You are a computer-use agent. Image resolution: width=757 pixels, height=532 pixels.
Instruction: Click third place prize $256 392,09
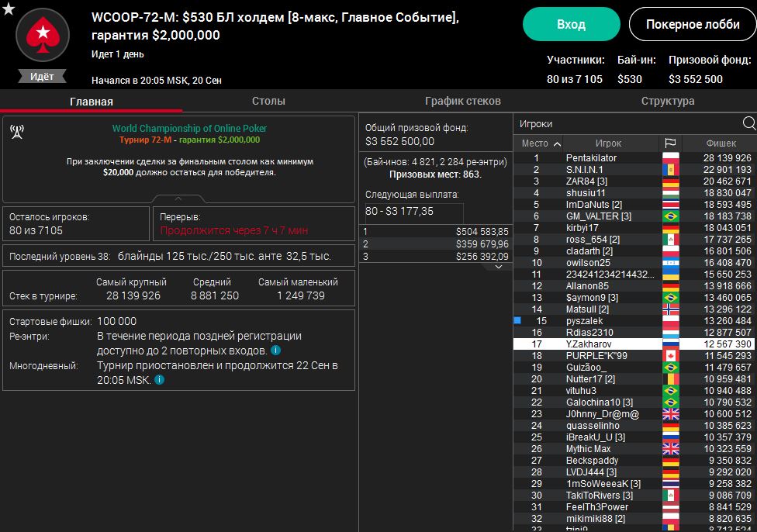pos(482,257)
